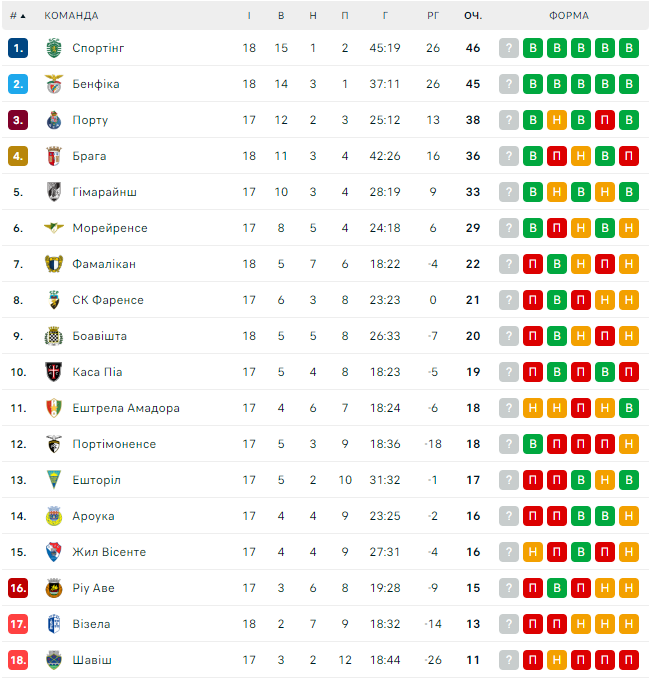Open the Жил Вісенте team link
This screenshot has width=649, height=678.
109,552
